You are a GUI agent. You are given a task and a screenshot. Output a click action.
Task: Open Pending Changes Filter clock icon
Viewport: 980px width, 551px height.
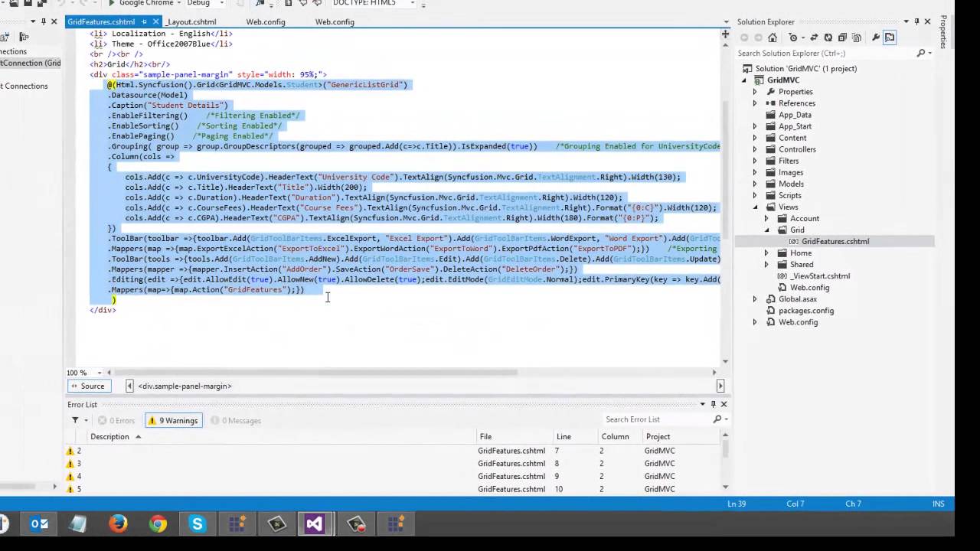point(792,37)
